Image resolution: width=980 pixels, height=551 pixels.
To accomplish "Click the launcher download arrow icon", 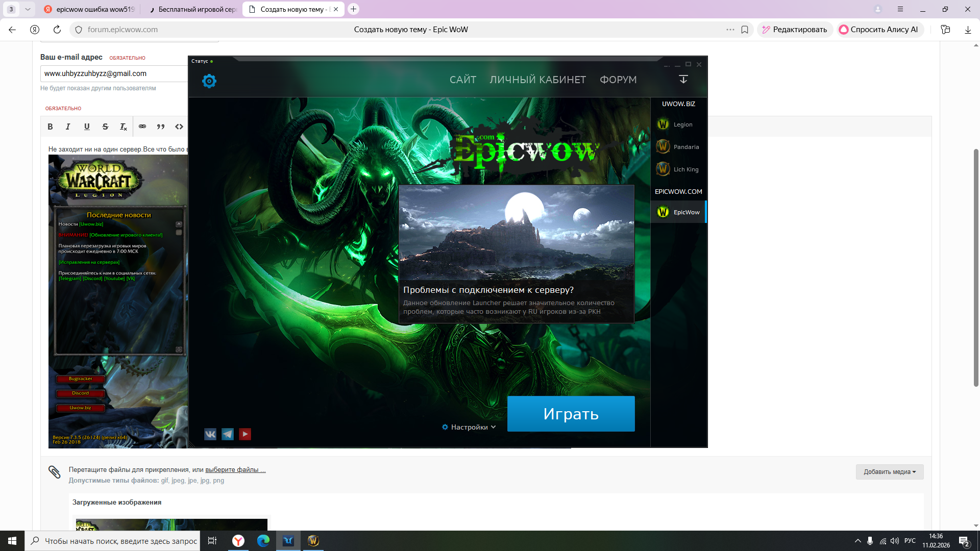I will (x=683, y=79).
